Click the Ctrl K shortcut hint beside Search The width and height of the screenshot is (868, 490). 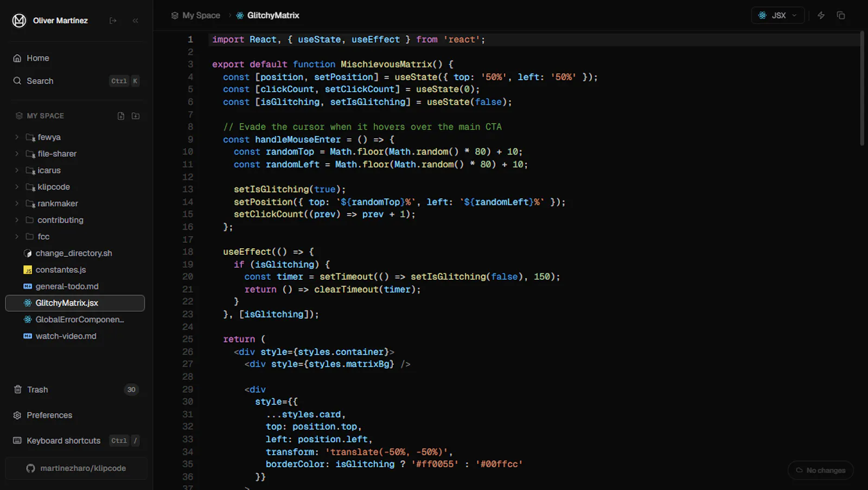[x=125, y=81]
